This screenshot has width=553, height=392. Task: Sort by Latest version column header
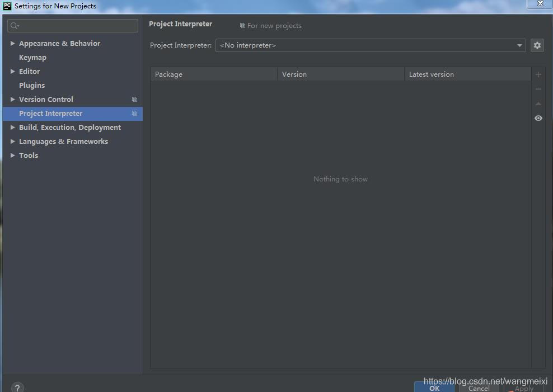(x=468, y=74)
